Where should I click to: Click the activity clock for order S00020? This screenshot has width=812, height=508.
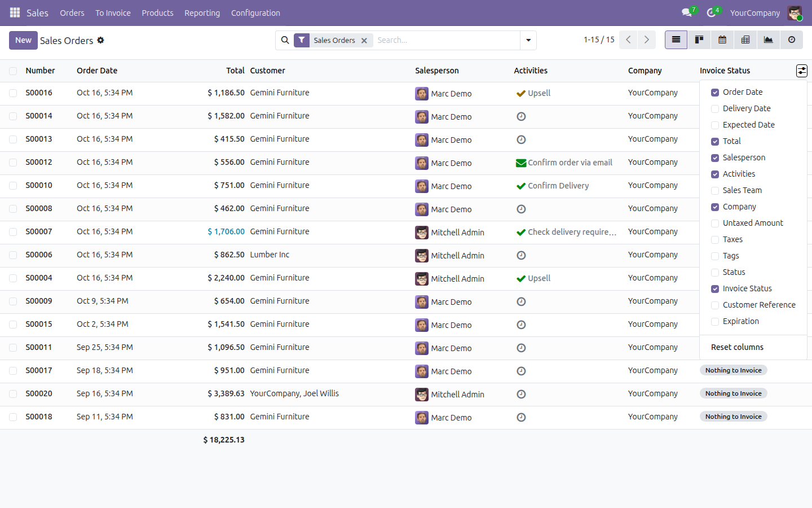click(521, 394)
